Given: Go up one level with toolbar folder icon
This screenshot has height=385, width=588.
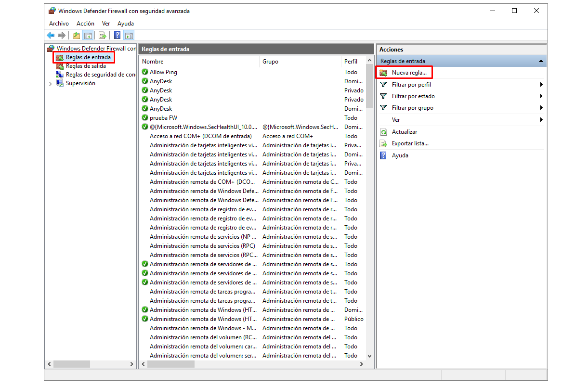Looking at the screenshot, I should pos(77,35).
